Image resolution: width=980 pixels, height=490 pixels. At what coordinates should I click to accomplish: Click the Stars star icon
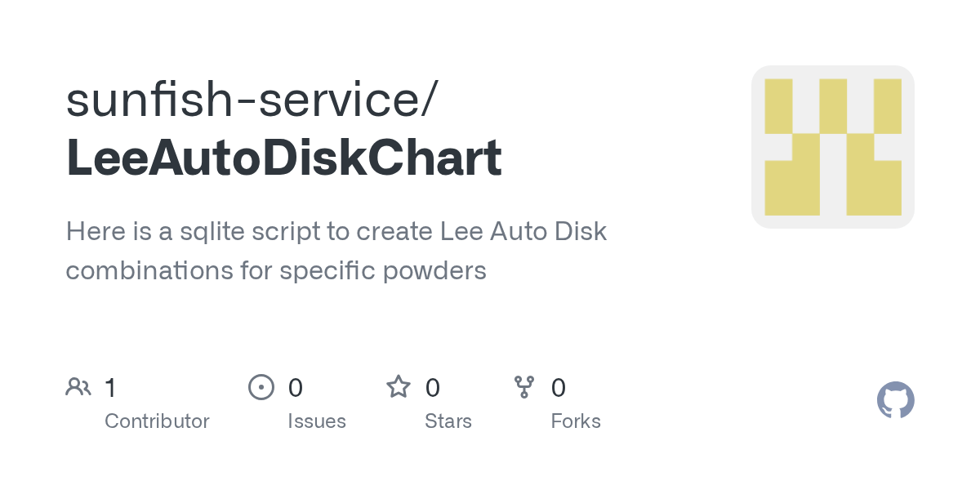coord(399,386)
